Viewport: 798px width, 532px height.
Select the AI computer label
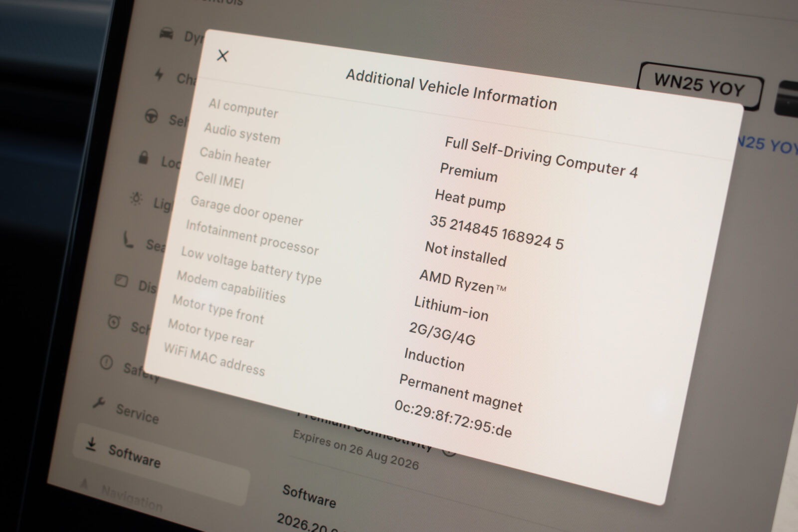pos(243,108)
